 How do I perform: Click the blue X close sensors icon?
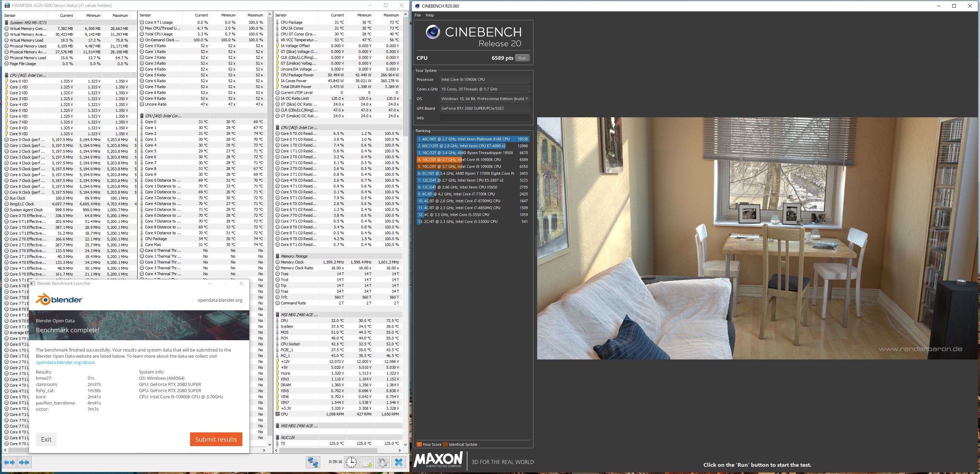pos(399,462)
